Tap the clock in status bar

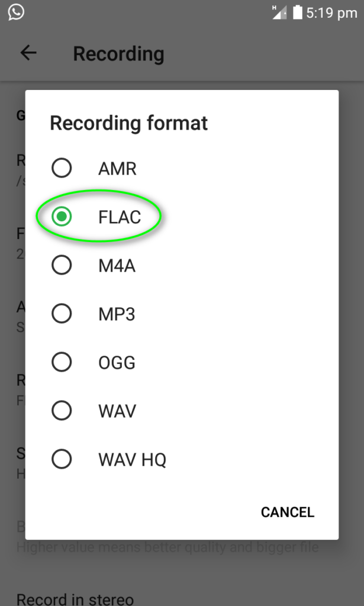[331, 12]
